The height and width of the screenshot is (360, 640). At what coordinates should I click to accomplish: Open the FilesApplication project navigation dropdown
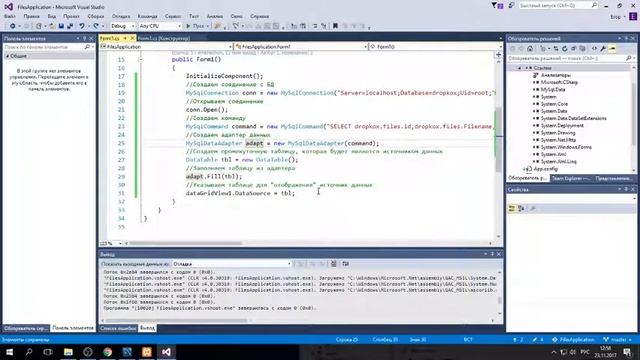point(166,47)
